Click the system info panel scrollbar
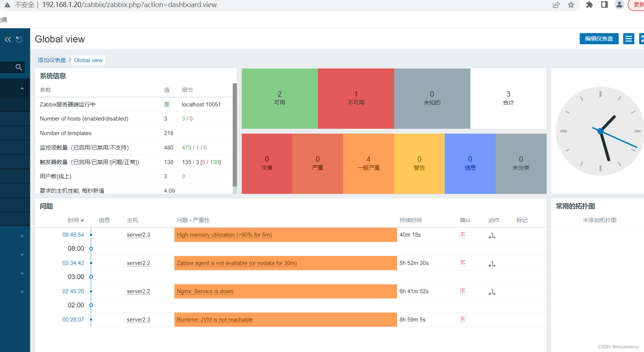Image resolution: width=644 pixels, height=352 pixels. point(235,135)
